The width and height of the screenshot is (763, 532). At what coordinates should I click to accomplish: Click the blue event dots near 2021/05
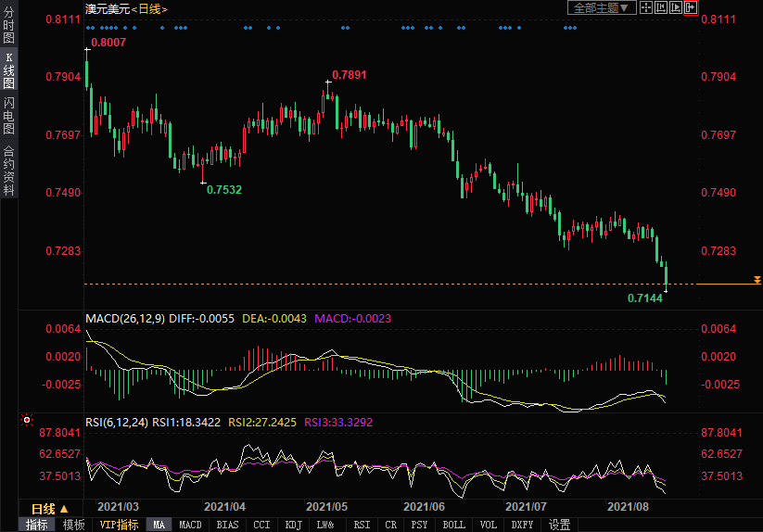point(346,28)
